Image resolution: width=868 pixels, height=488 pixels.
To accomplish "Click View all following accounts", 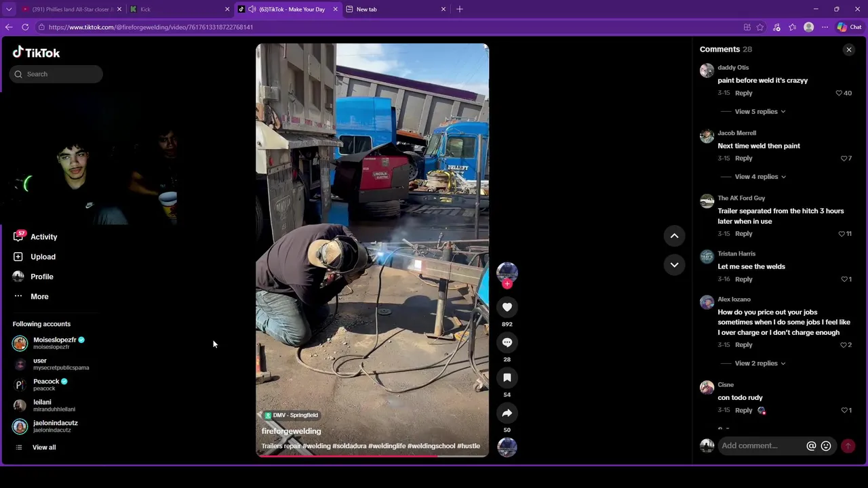I will click(x=44, y=447).
